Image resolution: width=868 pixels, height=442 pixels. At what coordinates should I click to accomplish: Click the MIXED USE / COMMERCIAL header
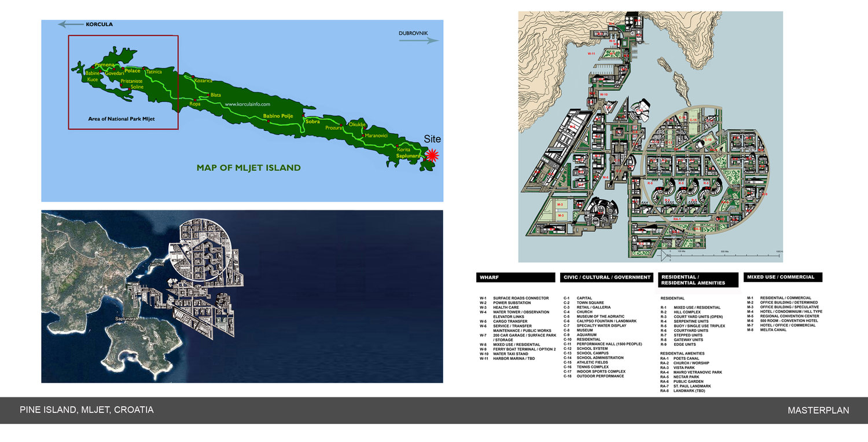pos(783,277)
